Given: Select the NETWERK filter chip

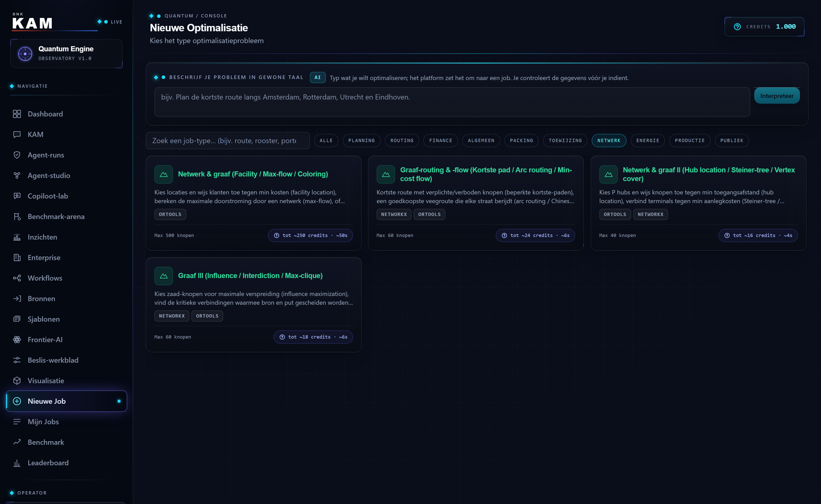Looking at the screenshot, I should [x=608, y=141].
